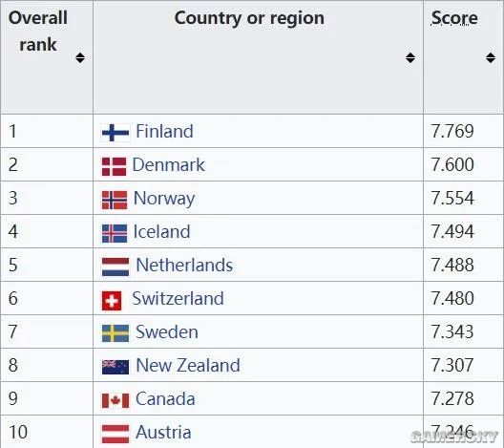Click the Austria flag icon
Image resolution: width=504 pixels, height=448 pixels.
point(115,434)
